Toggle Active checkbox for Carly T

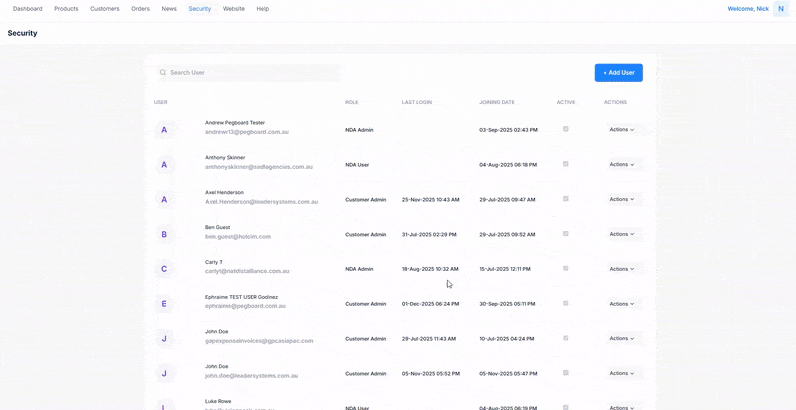pyautogui.click(x=566, y=268)
